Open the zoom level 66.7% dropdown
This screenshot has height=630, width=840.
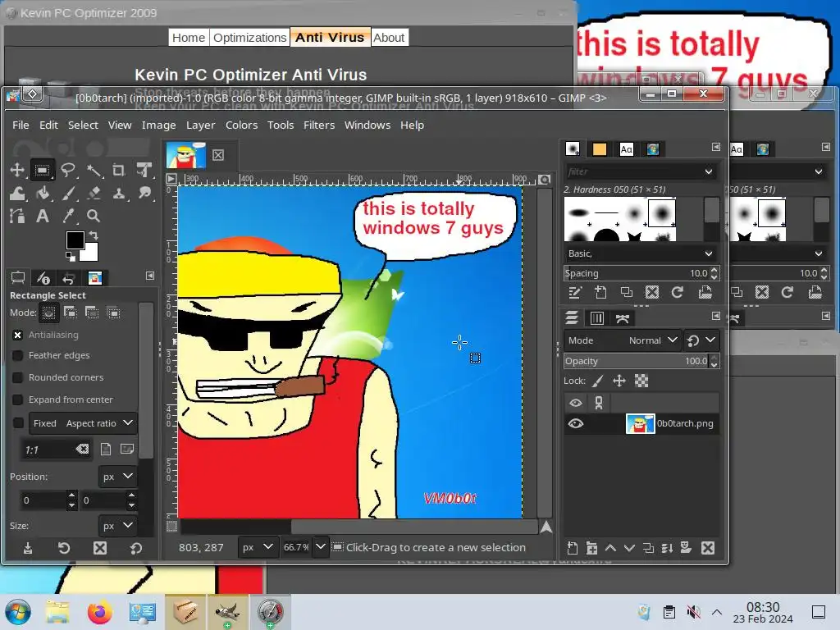(321, 547)
